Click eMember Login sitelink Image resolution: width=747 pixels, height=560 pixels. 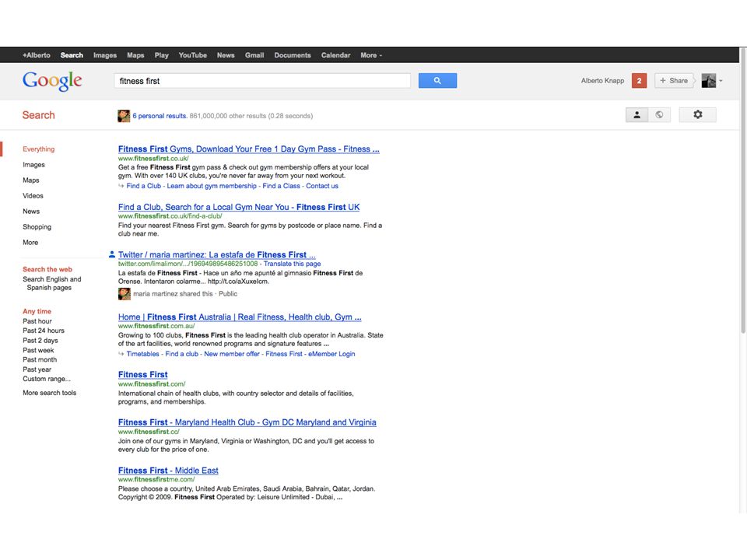[331, 354]
